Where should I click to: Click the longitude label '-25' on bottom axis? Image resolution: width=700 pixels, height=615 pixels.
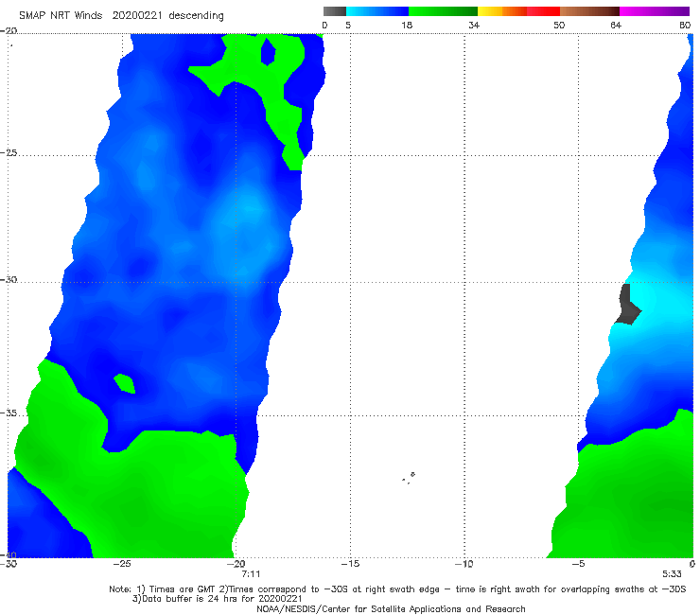[122, 564]
